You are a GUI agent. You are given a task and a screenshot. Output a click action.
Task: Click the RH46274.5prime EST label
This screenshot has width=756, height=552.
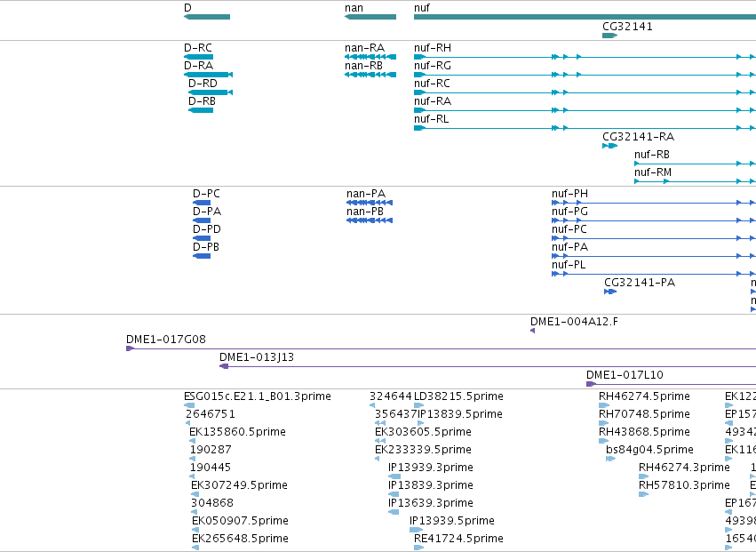coord(644,396)
